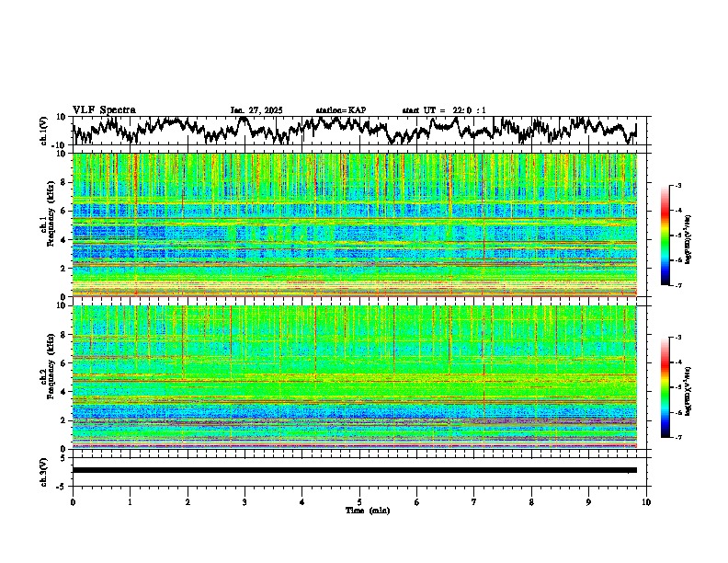Click the ch.2 color bar 'log(PSD)' unit label

(688, 392)
